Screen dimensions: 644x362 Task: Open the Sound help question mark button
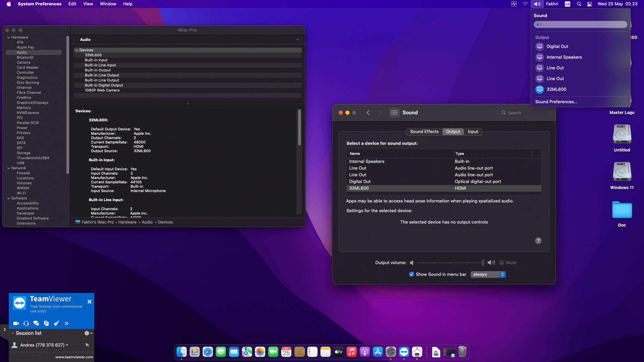pos(538,241)
